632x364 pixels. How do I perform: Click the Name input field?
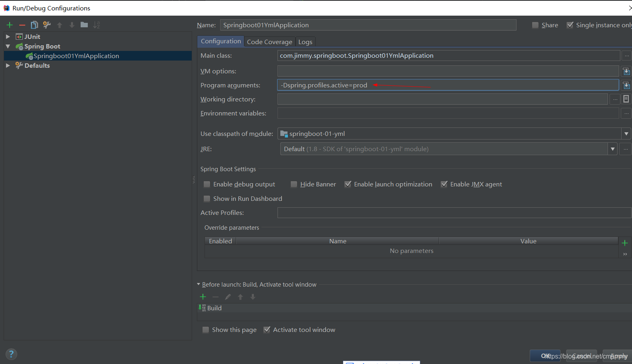(x=368, y=25)
